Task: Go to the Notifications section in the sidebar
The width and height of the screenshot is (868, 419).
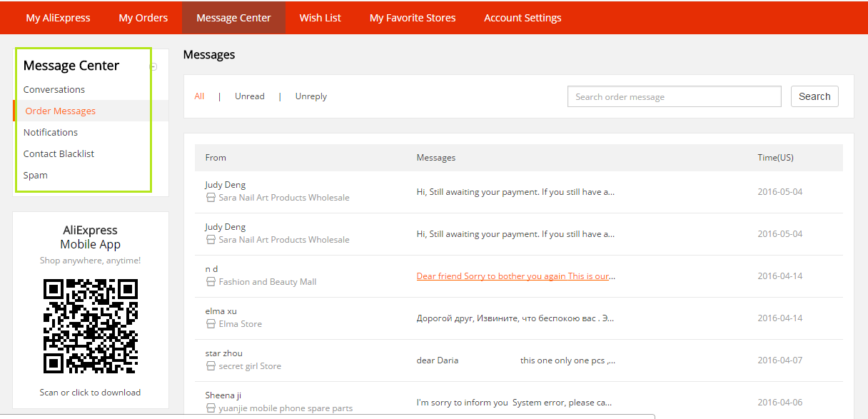Action: click(50, 132)
